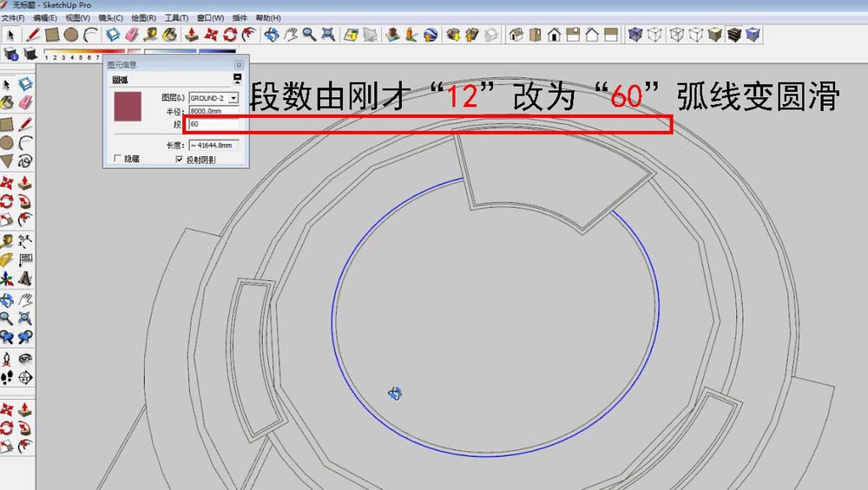The width and height of the screenshot is (868, 490).
Task: Select the Freehand tool in left toolbar
Action: (25, 161)
